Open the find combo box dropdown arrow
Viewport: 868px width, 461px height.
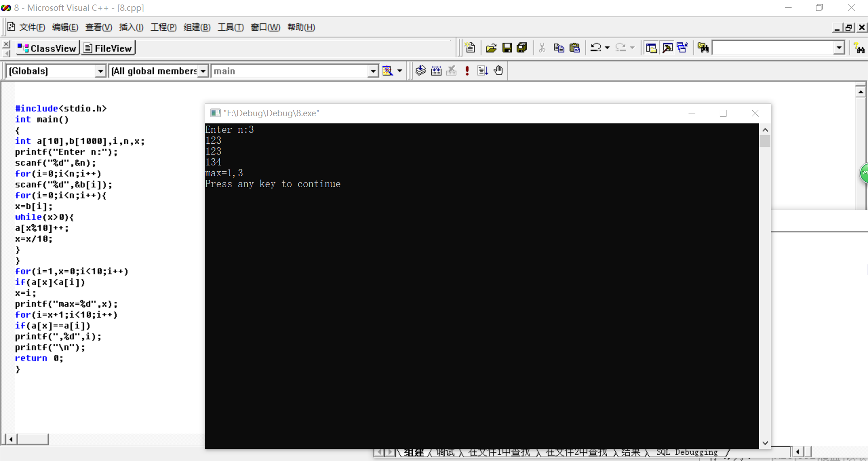click(x=839, y=47)
